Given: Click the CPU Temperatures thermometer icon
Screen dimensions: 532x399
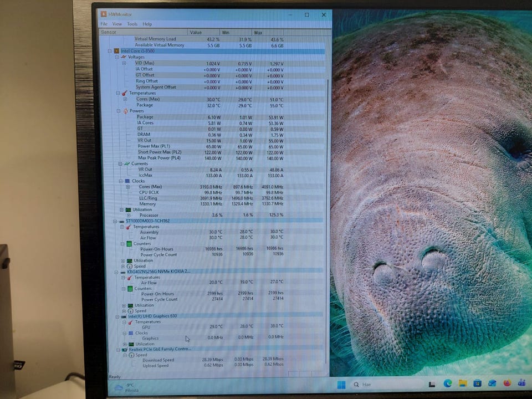Looking at the screenshot, I should coord(125,93).
